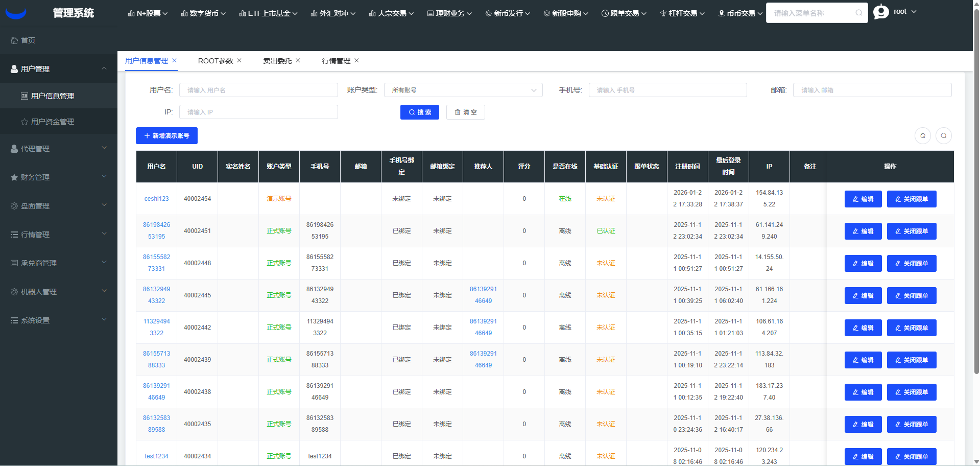Click the round search icon above the table
Screen dimensions: 980x466
[943, 136]
